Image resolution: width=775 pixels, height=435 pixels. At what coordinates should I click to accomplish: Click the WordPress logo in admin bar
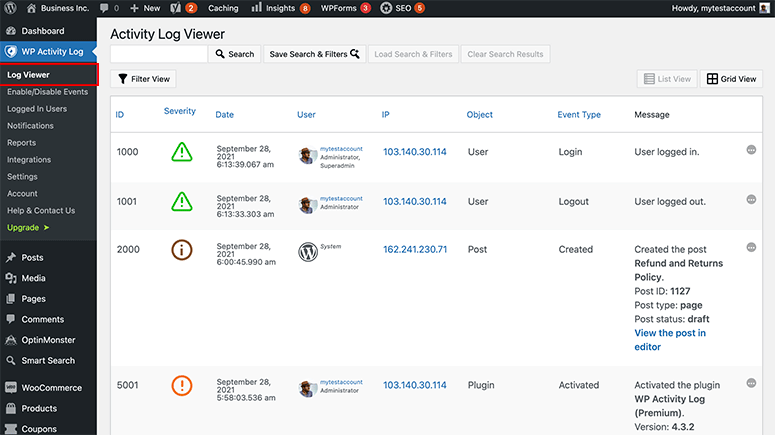pos(10,8)
